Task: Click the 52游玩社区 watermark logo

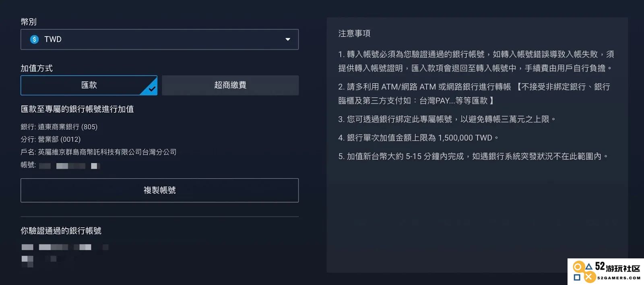Action: point(606,271)
